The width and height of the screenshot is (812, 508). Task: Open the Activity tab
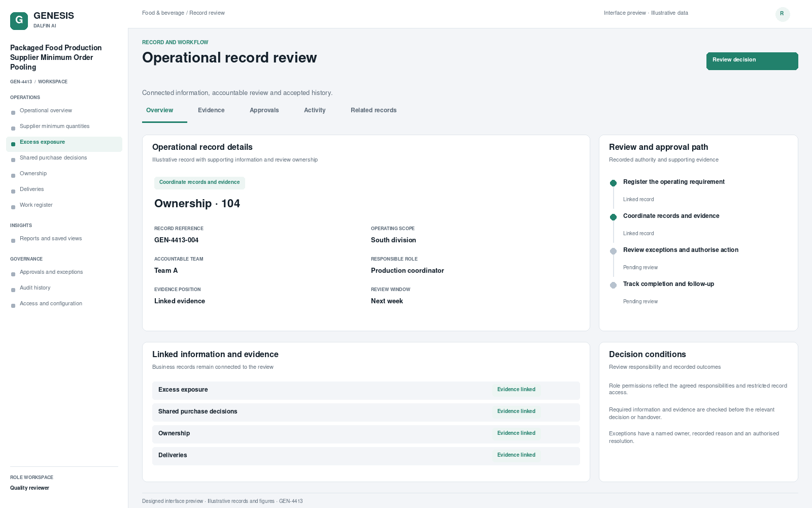pyautogui.click(x=315, y=110)
